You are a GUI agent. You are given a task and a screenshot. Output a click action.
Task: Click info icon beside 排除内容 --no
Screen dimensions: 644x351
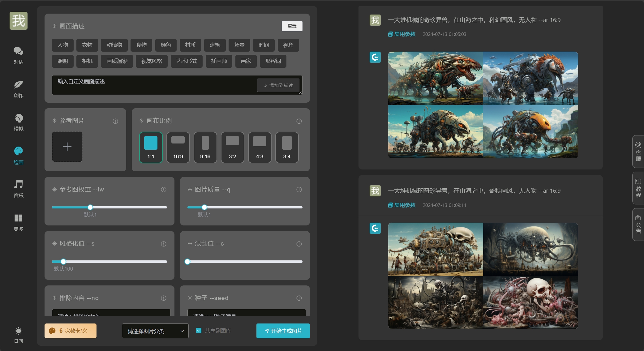(x=164, y=298)
